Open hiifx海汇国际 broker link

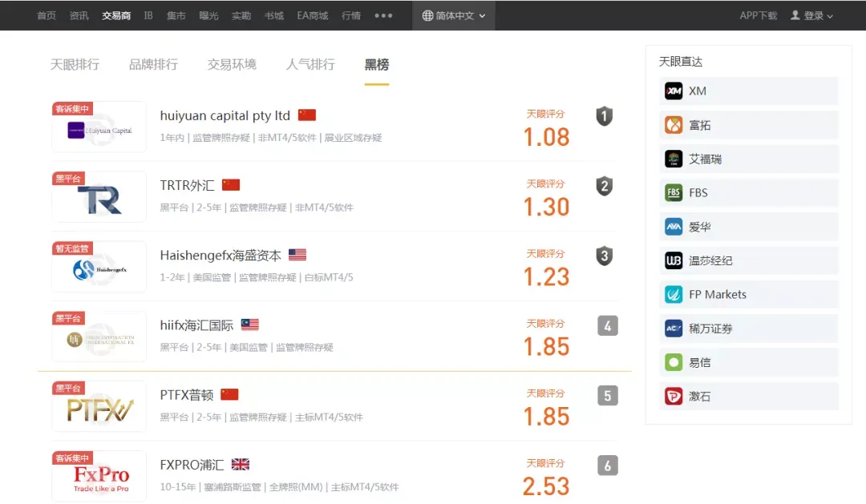point(196,325)
